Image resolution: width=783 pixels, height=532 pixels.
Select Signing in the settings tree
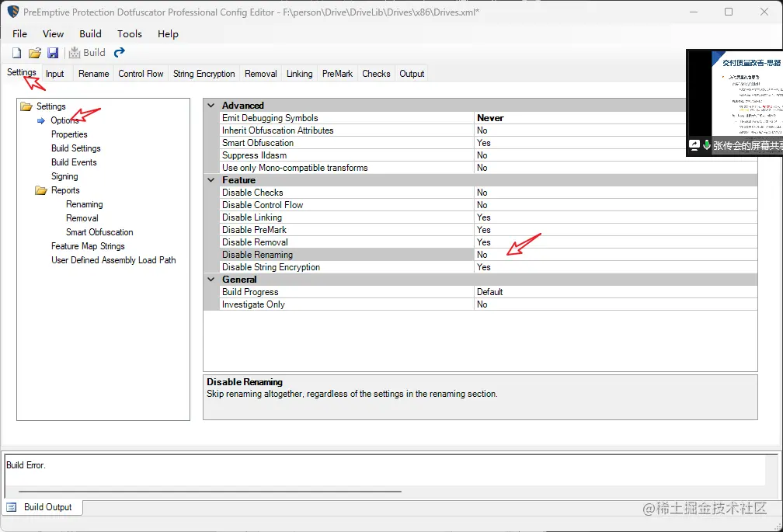(64, 176)
